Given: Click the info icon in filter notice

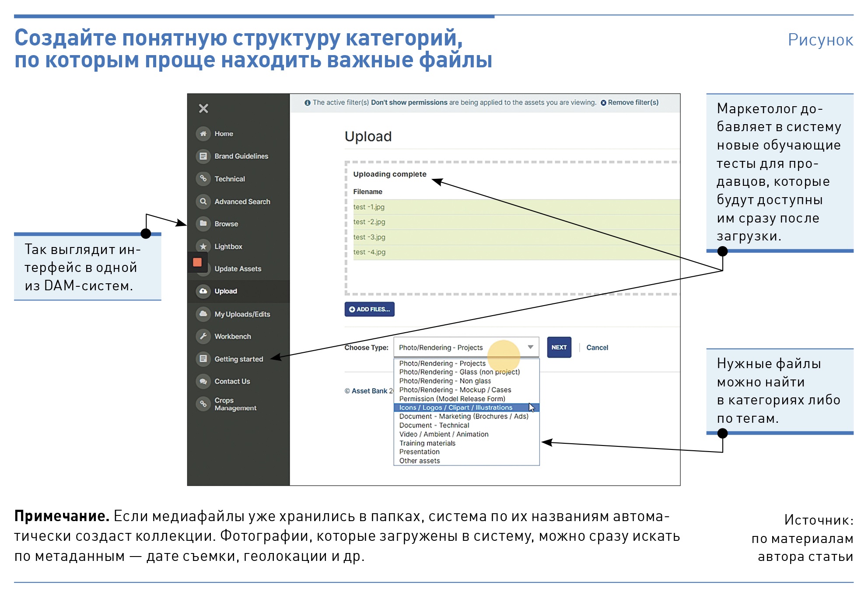Looking at the screenshot, I should (308, 103).
